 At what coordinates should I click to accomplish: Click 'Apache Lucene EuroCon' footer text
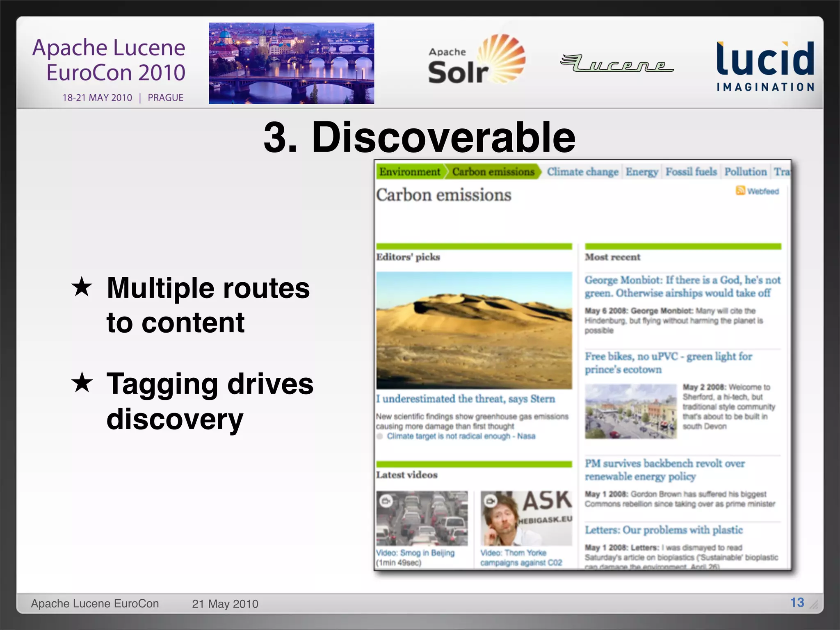pos(95,603)
